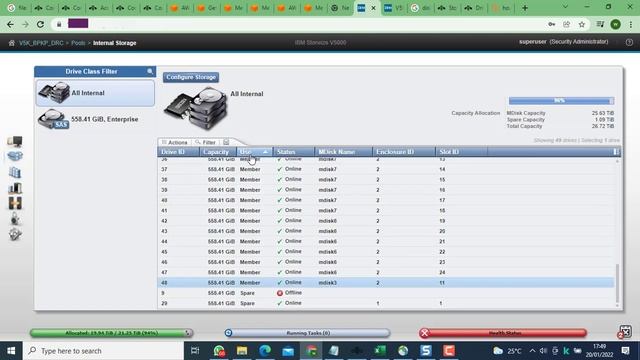640x360 pixels.
Task: Click Task View button on taskbar
Action: tap(195, 351)
